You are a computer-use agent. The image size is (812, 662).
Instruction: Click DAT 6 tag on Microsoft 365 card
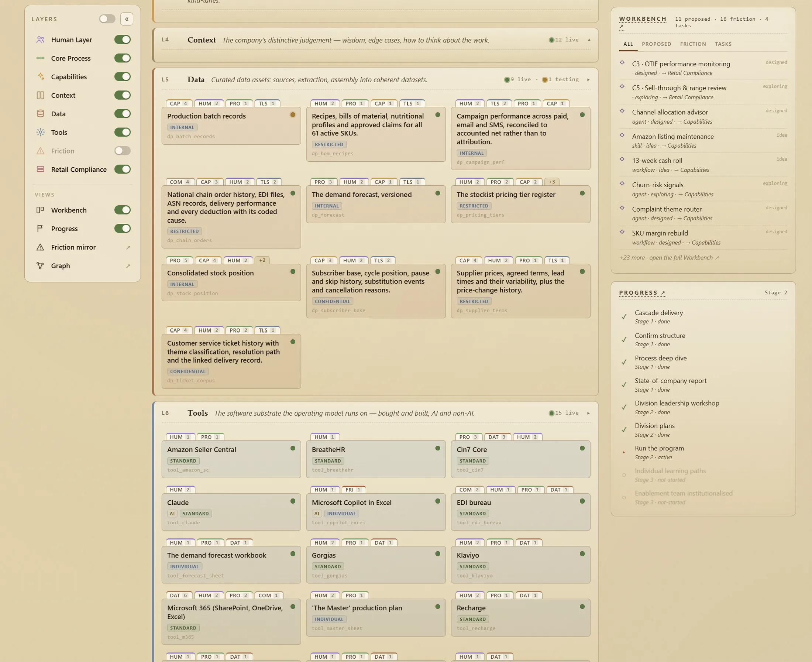179,596
